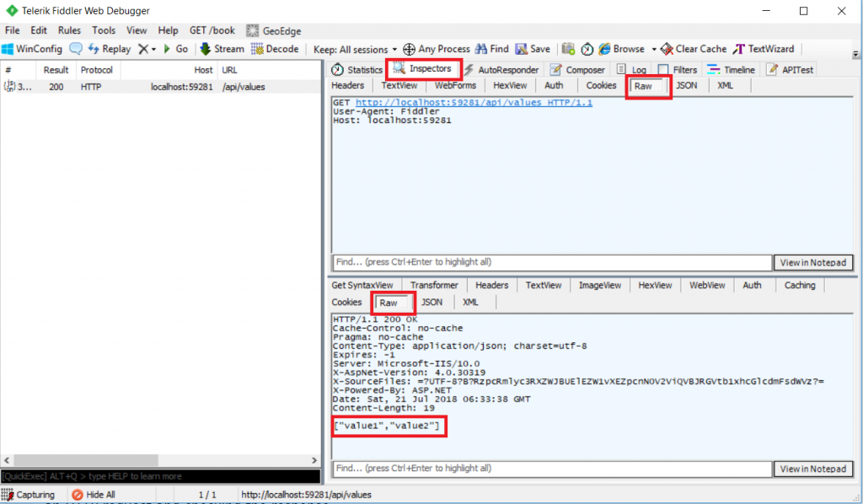Select request WebForms inspector tab
The width and height of the screenshot is (863, 504).
point(455,85)
